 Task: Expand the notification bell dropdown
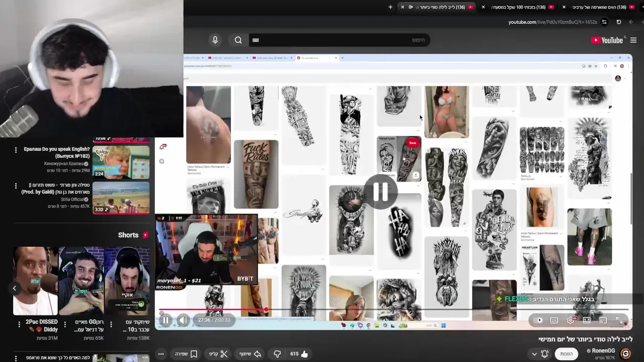tap(540, 354)
